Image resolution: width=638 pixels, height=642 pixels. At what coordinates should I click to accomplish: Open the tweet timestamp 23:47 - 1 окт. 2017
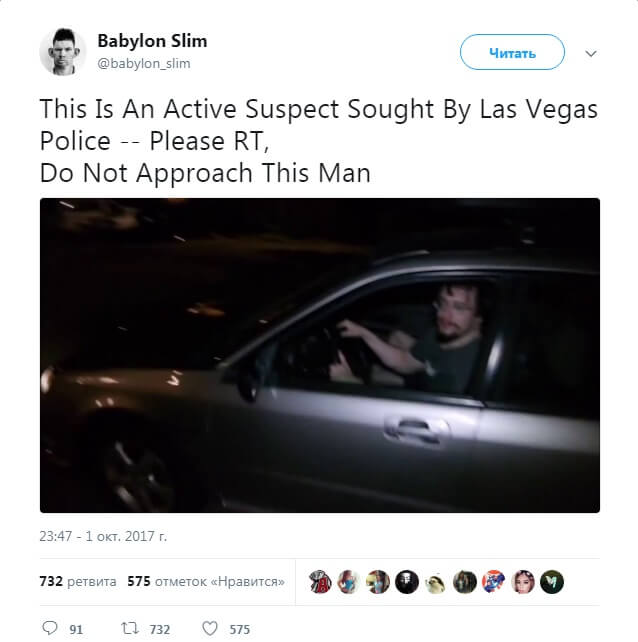tap(103, 536)
